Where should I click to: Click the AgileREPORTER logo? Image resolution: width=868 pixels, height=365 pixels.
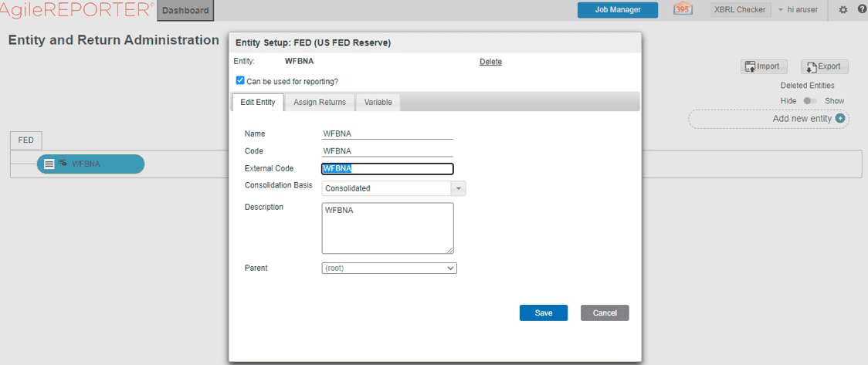click(77, 10)
